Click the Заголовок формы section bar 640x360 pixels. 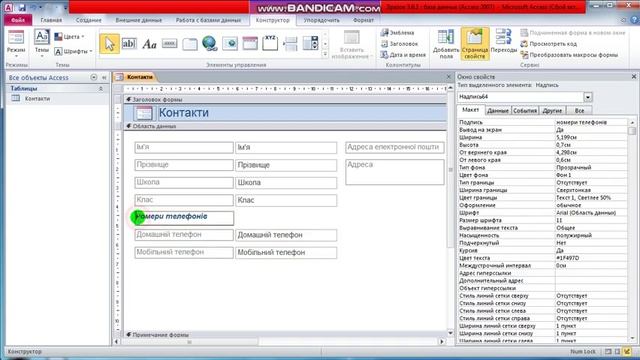[286, 99]
